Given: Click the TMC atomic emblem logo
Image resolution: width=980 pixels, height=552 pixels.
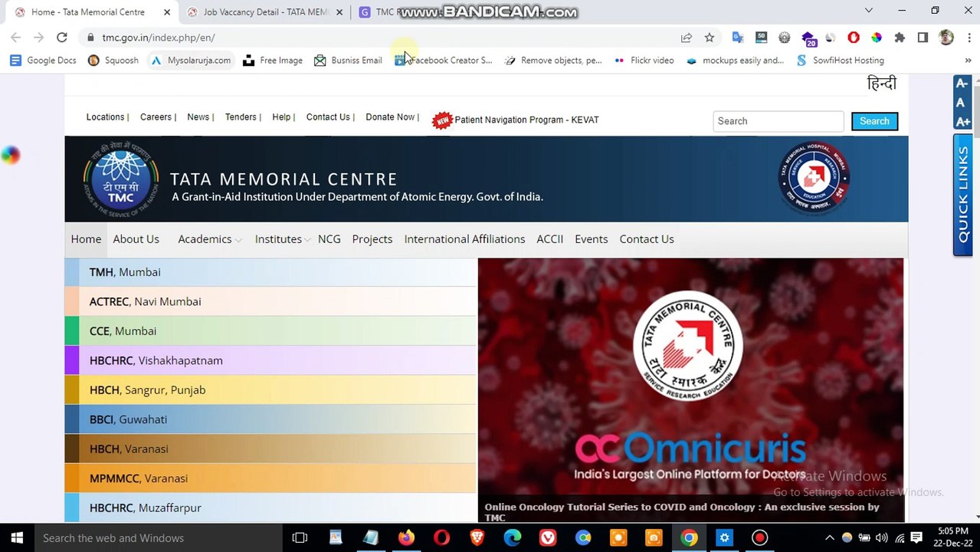Looking at the screenshot, I should coord(120,179).
